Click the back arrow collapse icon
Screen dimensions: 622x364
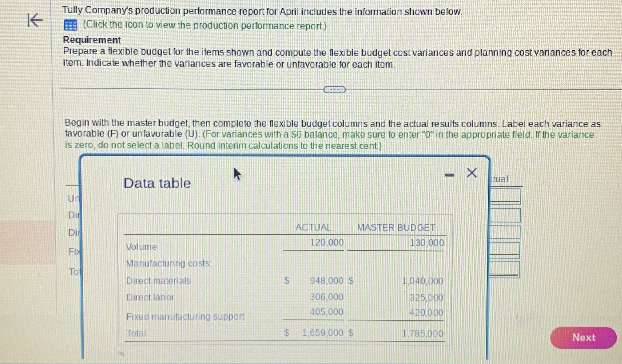(x=35, y=20)
